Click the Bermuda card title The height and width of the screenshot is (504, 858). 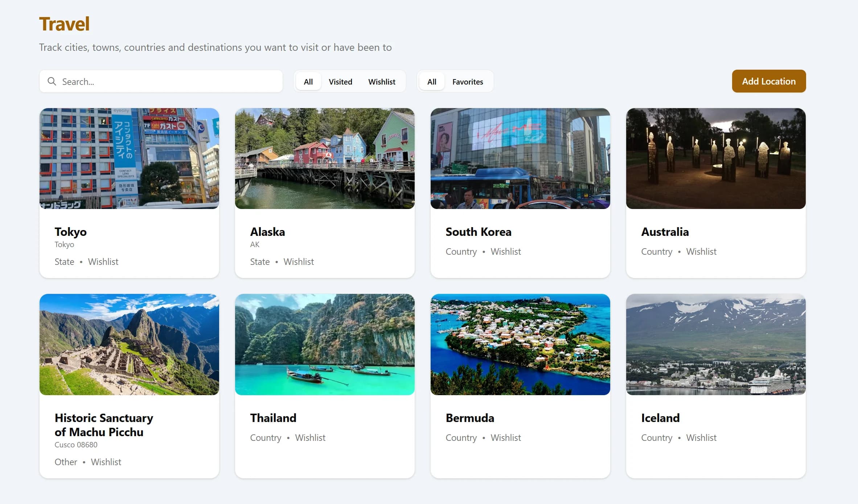click(x=469, y=418)
